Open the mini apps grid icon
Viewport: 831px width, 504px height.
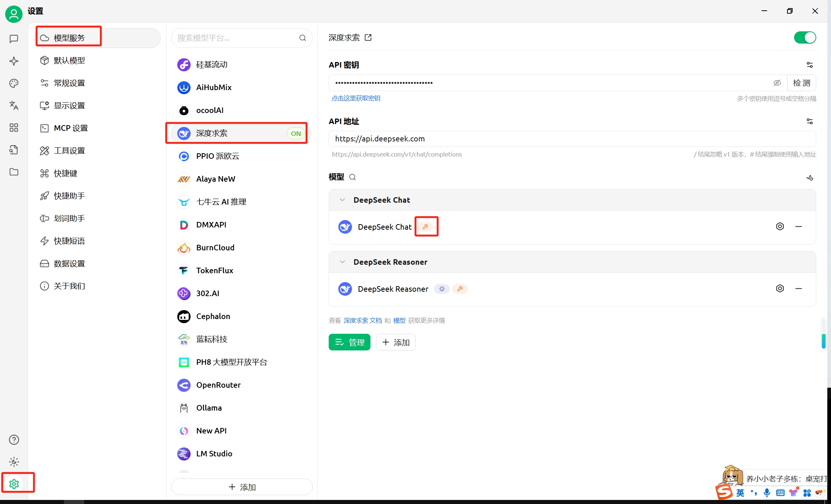pyautogui.click(x=14, y=127)
